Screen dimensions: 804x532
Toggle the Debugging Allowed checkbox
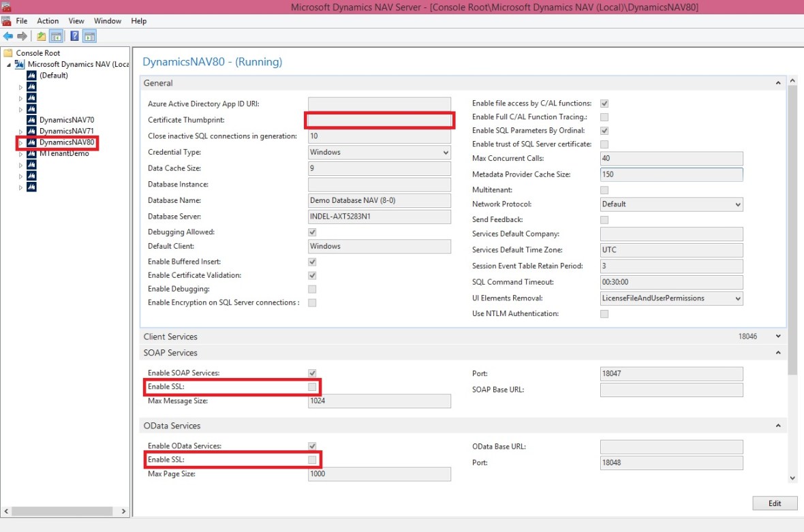[x=312, y=232]
